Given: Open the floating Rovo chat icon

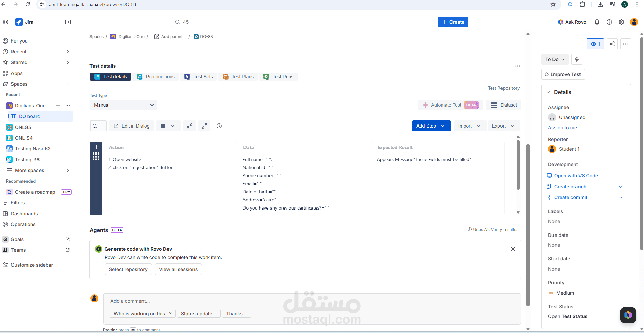Looking at the screenshot, I should click(x=628, y=315).
